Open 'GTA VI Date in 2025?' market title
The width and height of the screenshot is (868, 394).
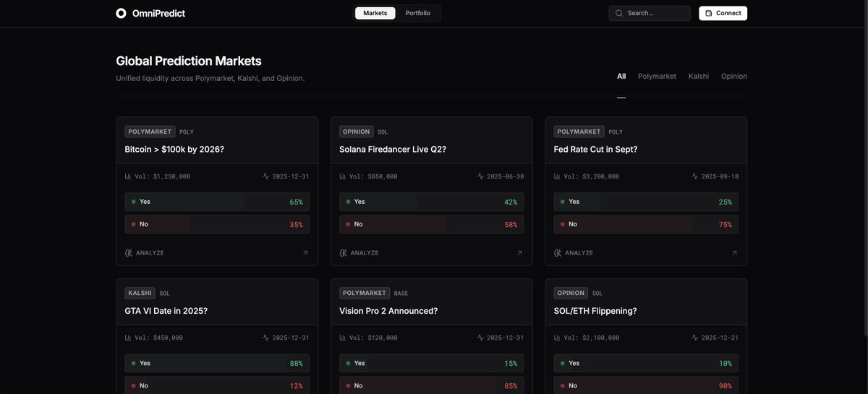click(x=166, y=311)
